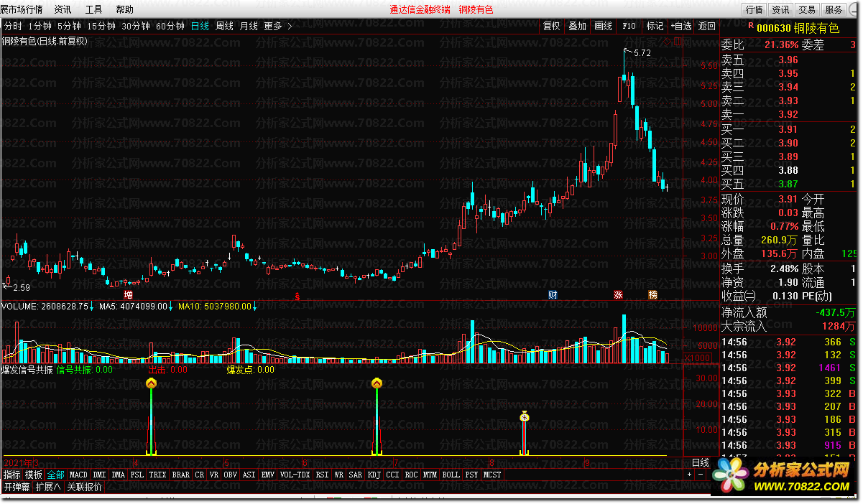Viewport: 863px width, 504px height.
Task: Switch to the 交易 tab at top right
Action: point(807,9)
